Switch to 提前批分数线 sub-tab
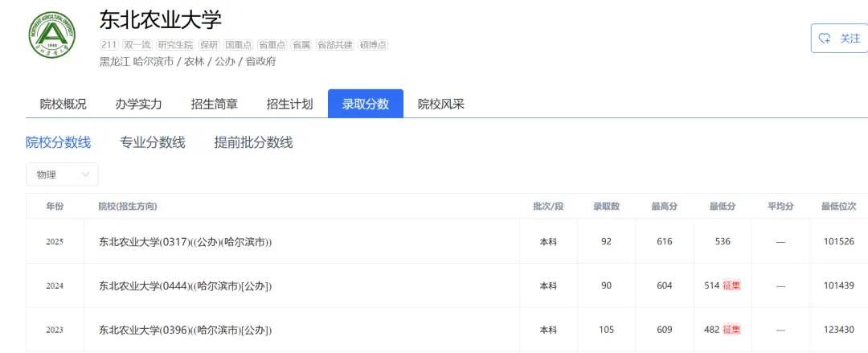868x353 pixels. pyautogui.click(x=253, y=143)
